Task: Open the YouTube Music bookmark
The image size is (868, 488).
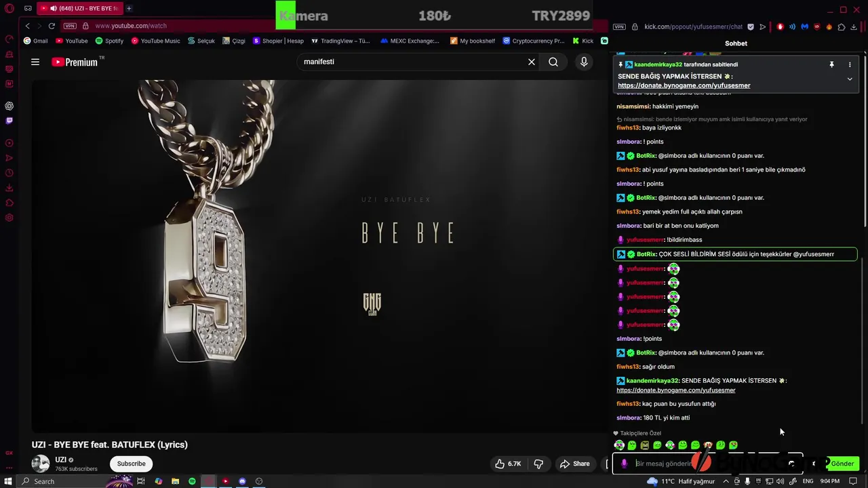Action: 155,41
